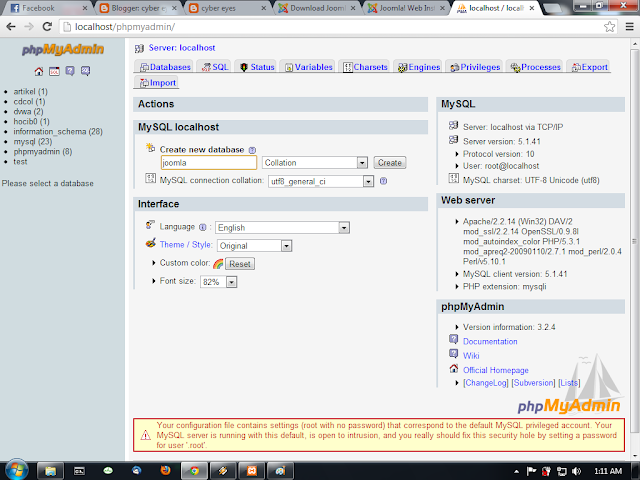Open MySQL connection collation dropdown
This screenshot has height=480, width=640.
321,181
